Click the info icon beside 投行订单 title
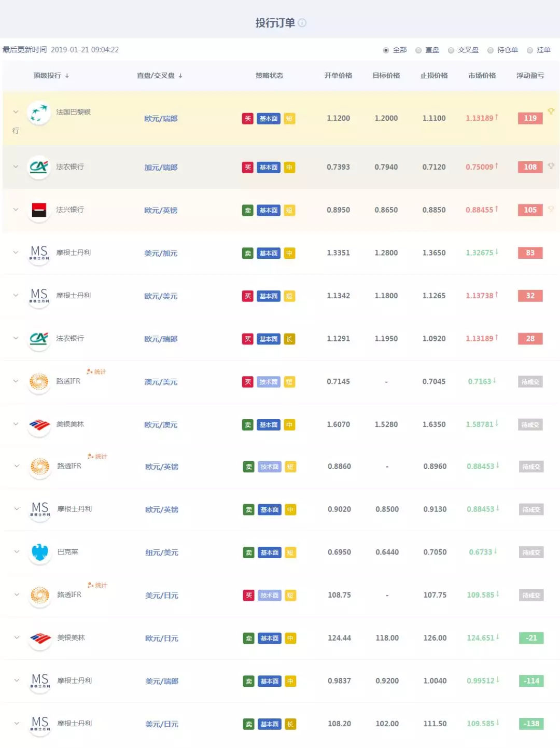The height and width of the screenshot is (748, 560). pos(302,23)
